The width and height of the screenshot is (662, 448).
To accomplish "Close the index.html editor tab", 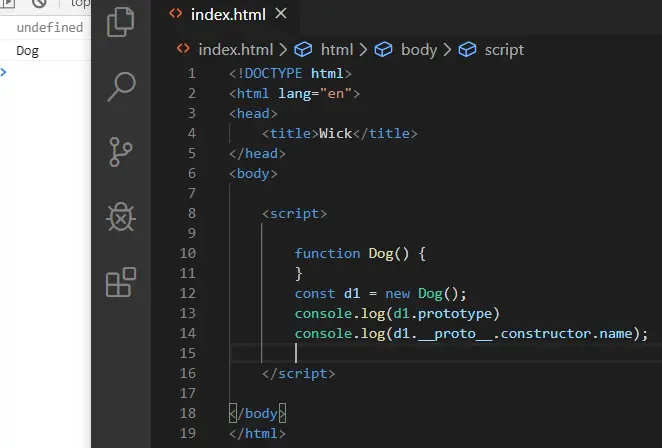I will 281,14.
